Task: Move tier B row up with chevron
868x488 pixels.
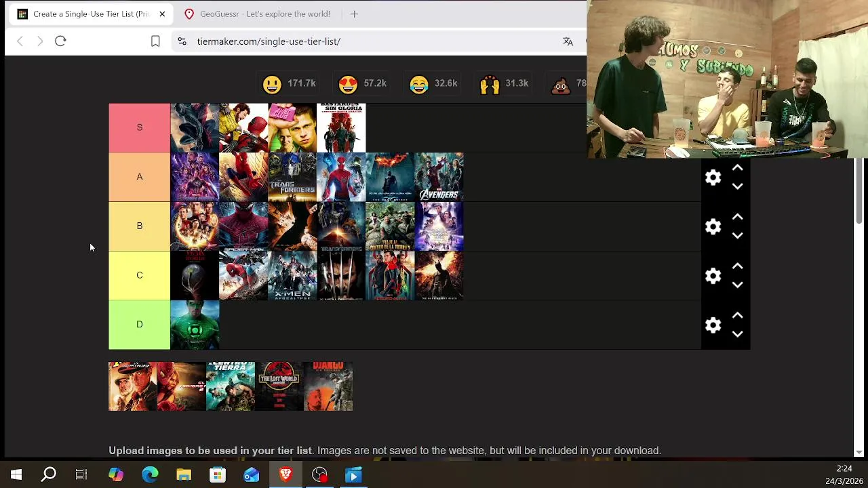Action: click(738, 218)
